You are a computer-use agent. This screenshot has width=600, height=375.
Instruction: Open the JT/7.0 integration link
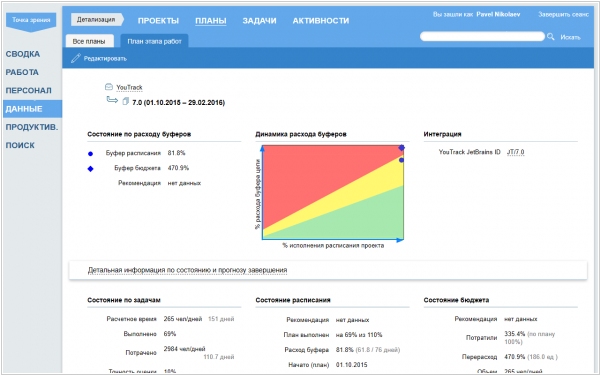[x=515, y=152]
